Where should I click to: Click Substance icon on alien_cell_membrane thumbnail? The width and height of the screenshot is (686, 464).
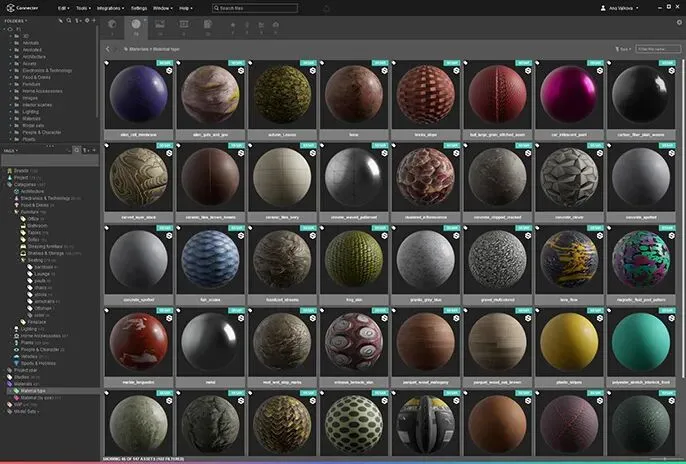[x=168, y=71]
